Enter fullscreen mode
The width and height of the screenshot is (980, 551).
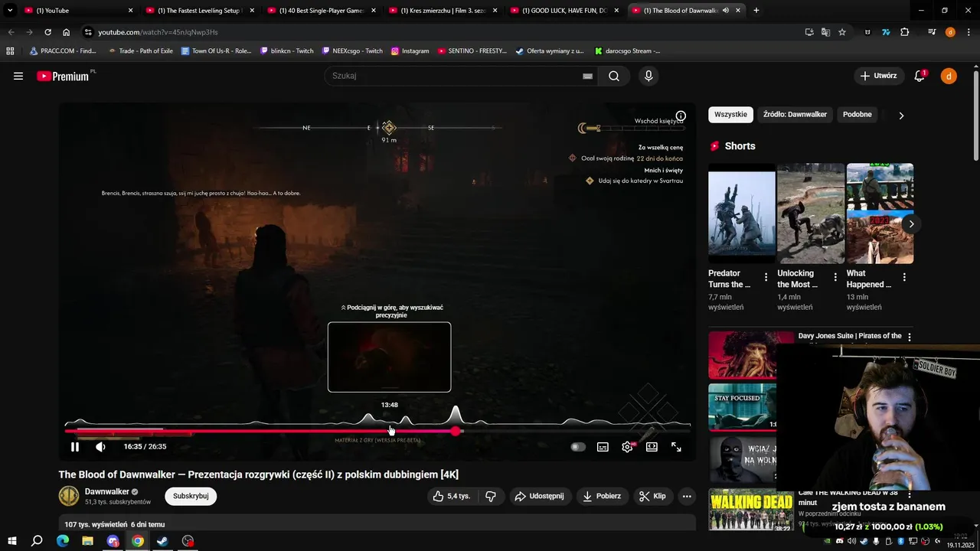tap(676, 447)
